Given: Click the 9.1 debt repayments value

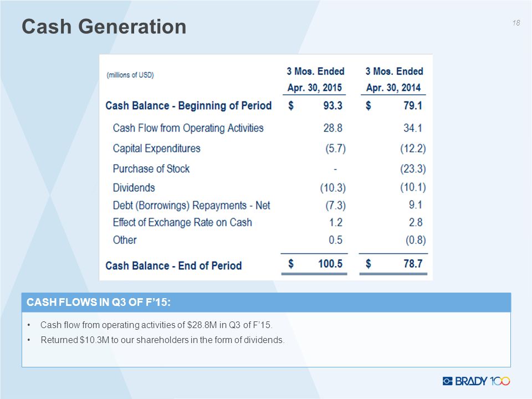Looking at the screenshot, I should pos(415,204).
